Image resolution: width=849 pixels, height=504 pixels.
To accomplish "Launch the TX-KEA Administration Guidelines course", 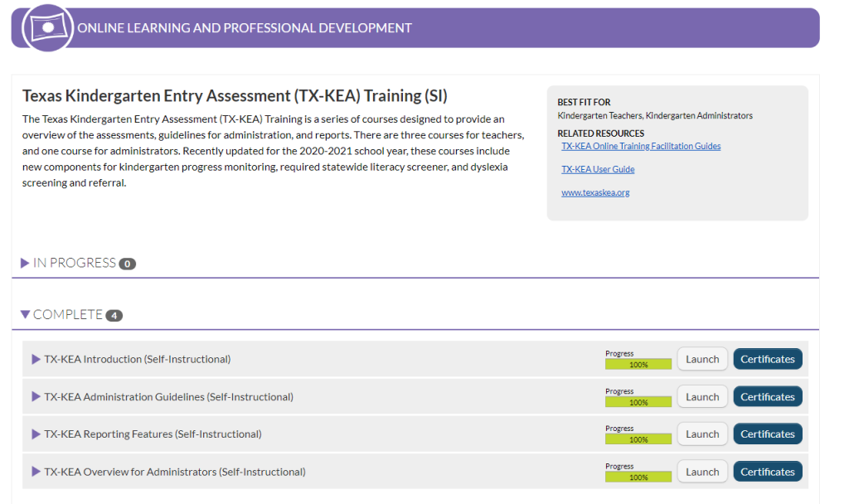I will tap(701, 396).
